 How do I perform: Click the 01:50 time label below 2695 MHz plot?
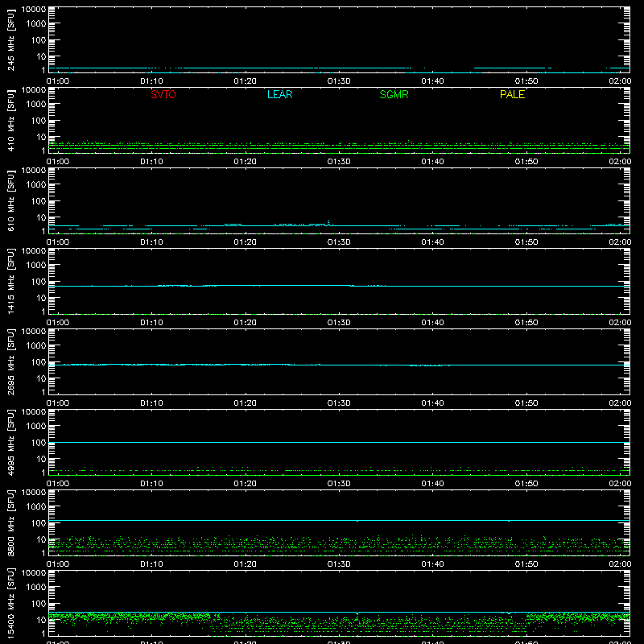pos(526,403)
